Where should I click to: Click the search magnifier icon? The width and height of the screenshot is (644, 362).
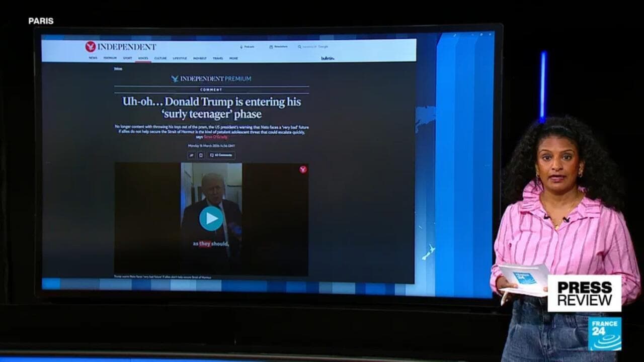coord(300,47)
